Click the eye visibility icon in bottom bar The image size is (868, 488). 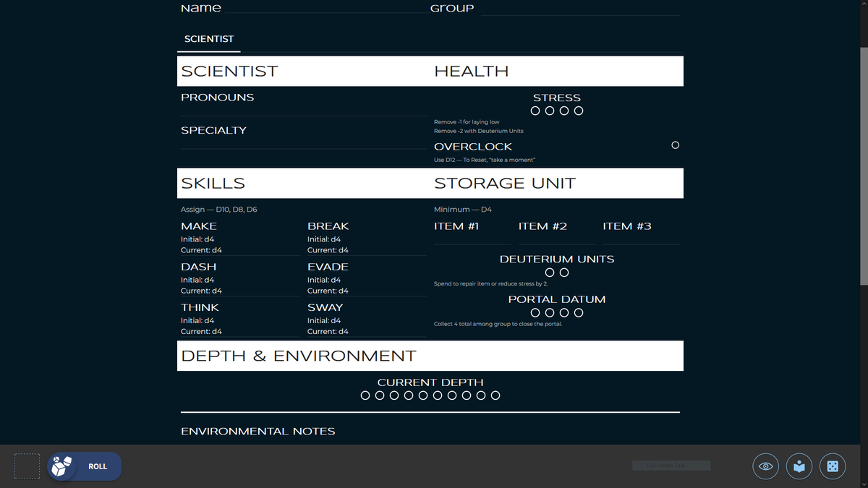coord(765,466)
